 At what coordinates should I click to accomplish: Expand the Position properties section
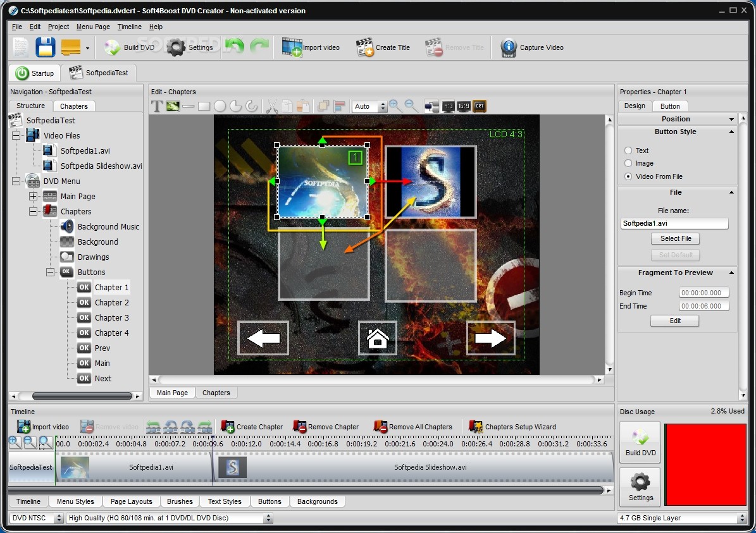click(731, 119)
